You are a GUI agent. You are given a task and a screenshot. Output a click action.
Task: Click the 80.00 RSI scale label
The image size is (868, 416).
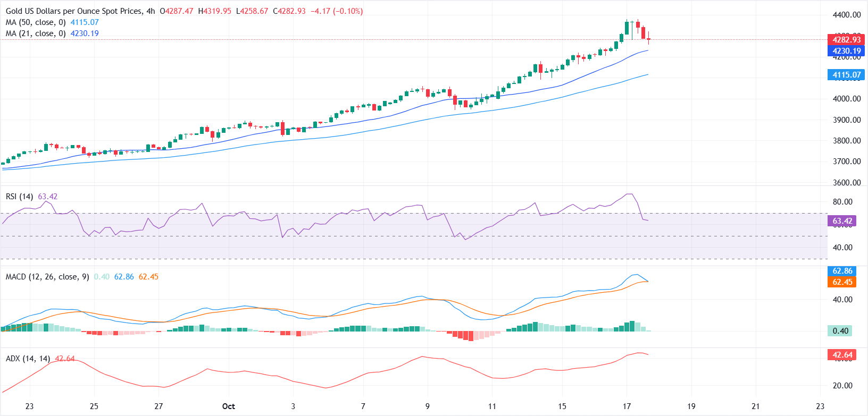click(842, 202)
